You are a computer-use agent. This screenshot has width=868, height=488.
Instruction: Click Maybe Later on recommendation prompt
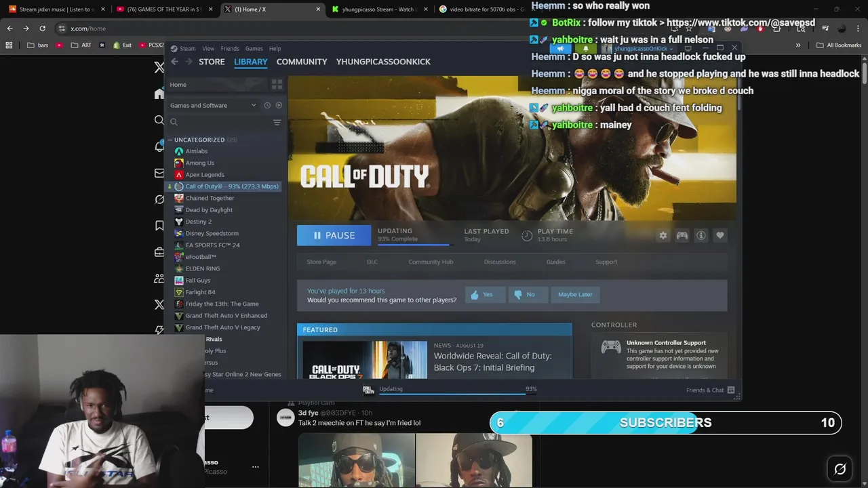click(575, 294)
